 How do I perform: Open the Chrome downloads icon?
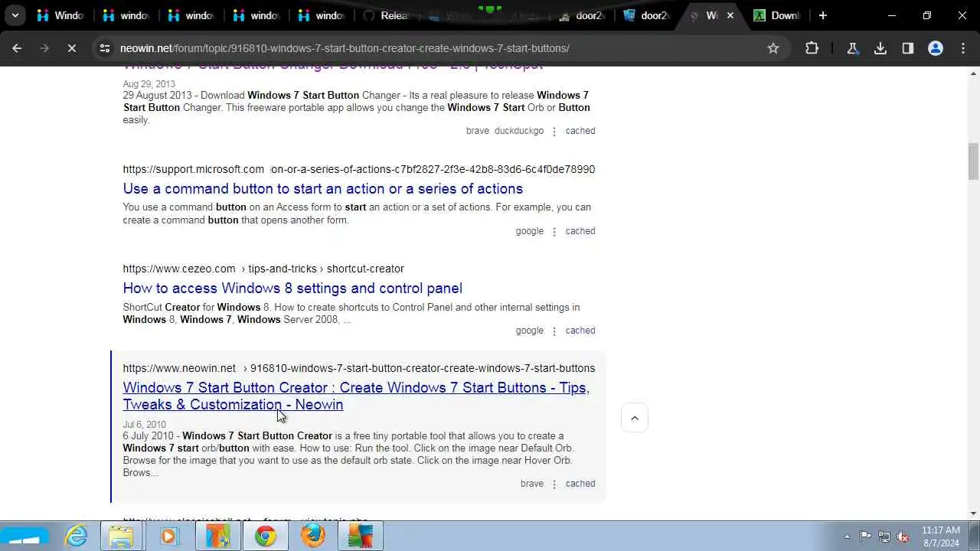(x=880, y=48)
